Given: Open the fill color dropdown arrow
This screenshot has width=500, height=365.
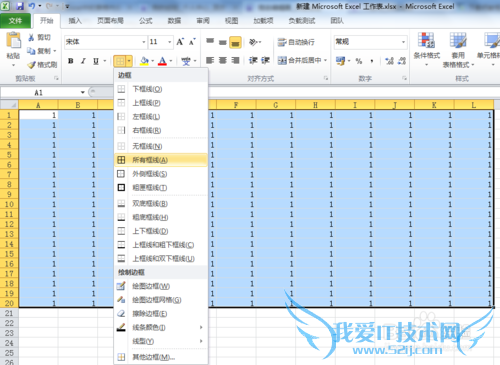Looking at the screenshot, I should tap(153, 61).
